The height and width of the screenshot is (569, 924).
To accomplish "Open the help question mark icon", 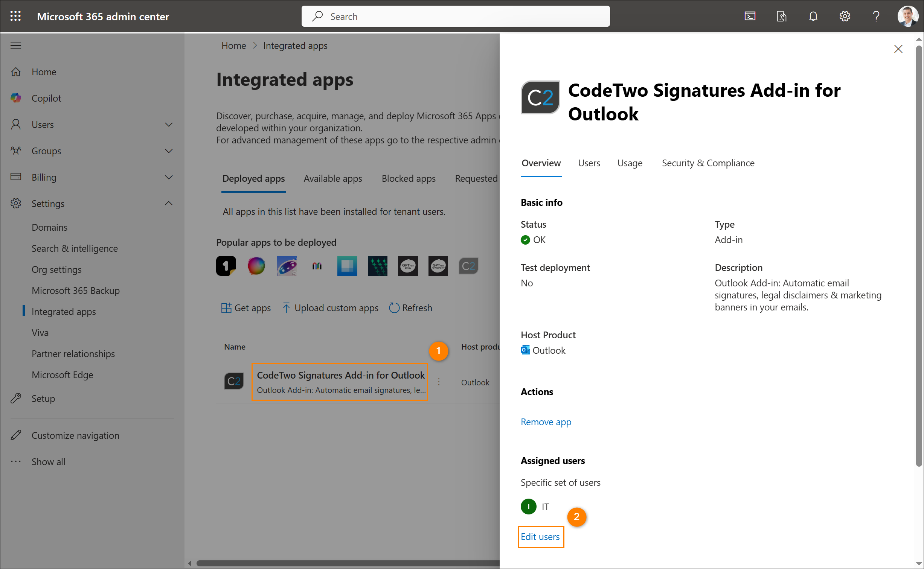I will tap(876, 16).
